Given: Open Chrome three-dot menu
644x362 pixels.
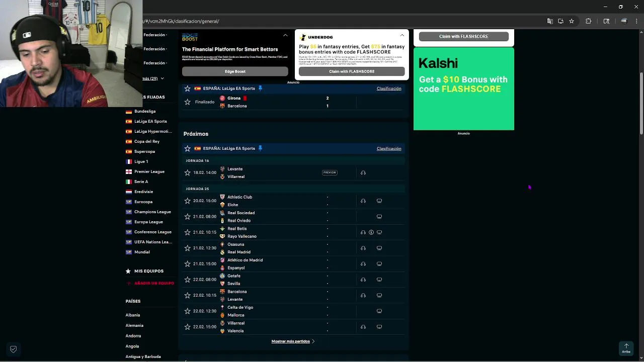Looking at the screenshot, I should (x=636, y=21).
